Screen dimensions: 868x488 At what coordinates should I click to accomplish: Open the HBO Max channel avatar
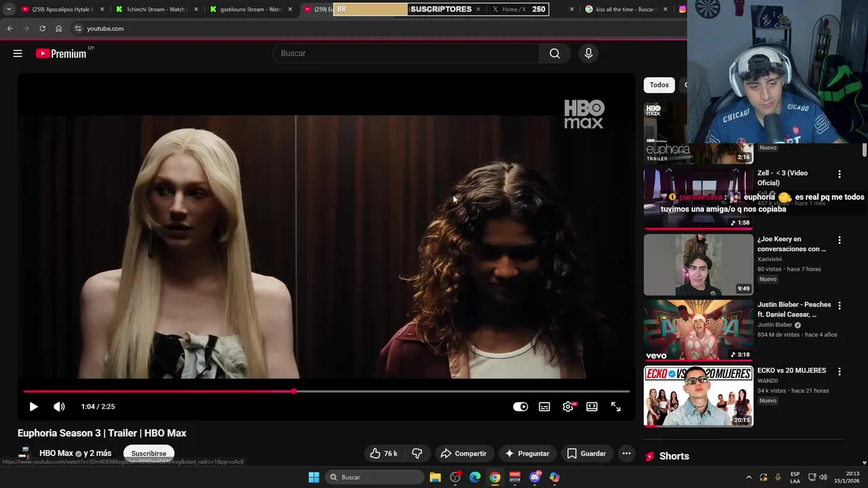(x=24, y=453)
